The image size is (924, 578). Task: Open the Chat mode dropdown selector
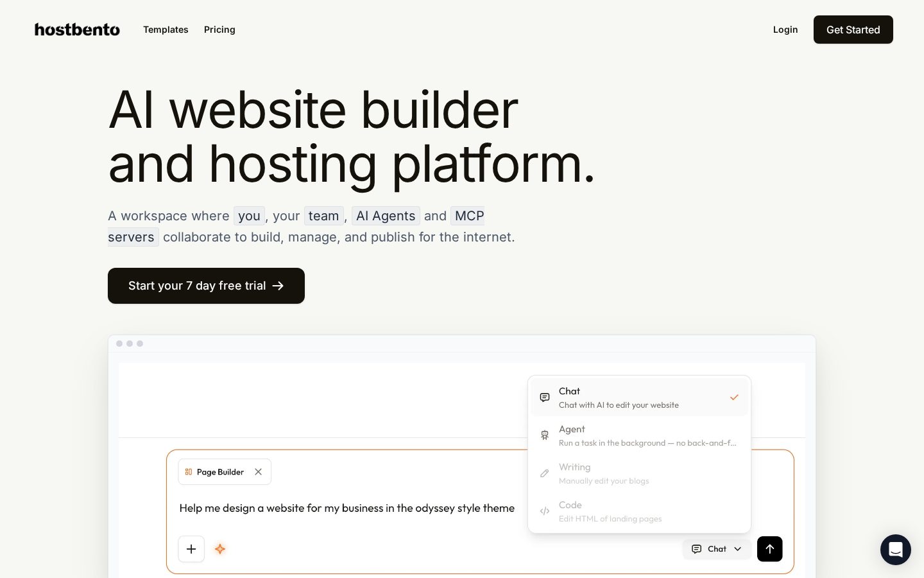(717, 549)
